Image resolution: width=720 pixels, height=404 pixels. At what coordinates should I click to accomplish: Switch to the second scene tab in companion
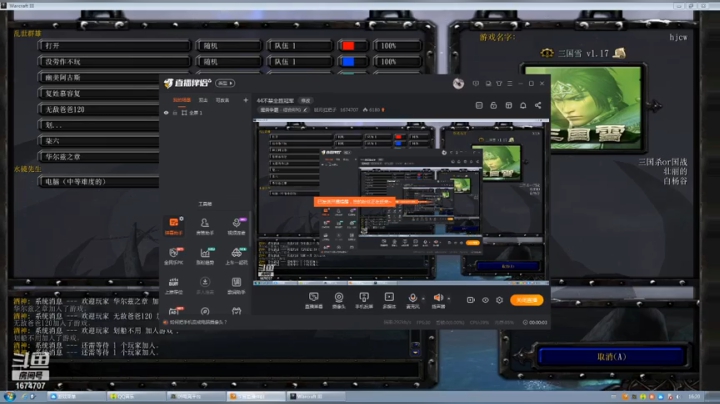click(x=203, y=100)
